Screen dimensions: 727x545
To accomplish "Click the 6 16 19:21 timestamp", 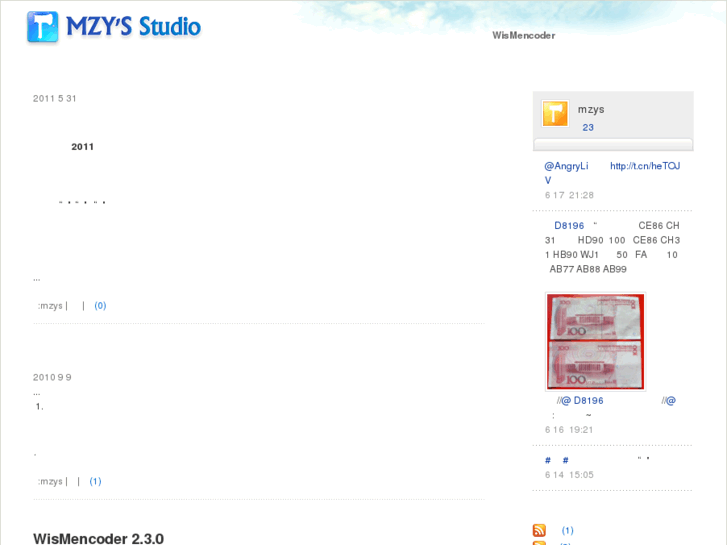I will (569, 430).
